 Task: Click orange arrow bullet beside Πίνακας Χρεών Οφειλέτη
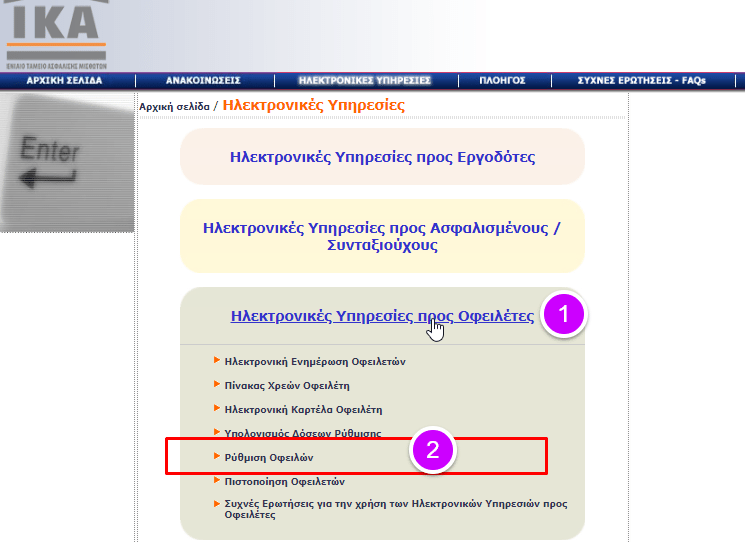(217, 384)
